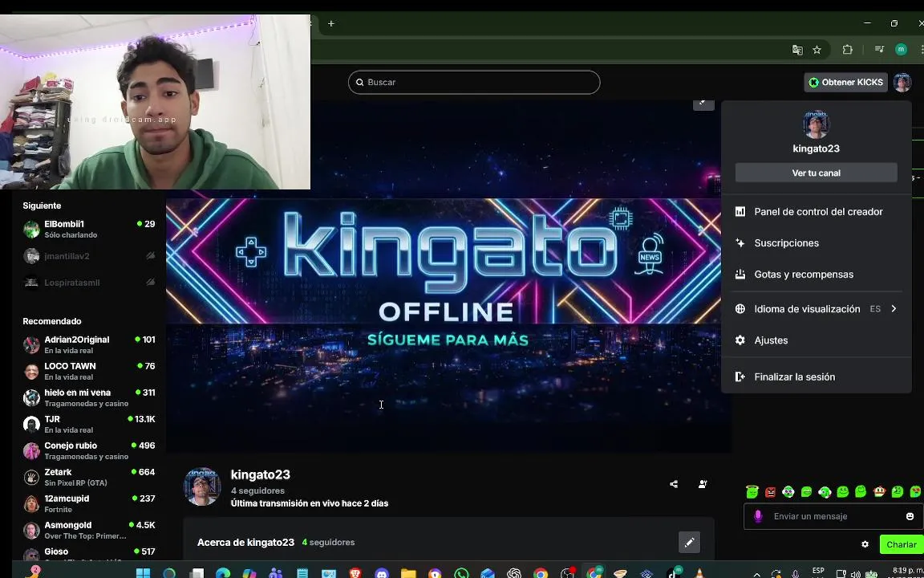Click the Obtener KICKS button
This screenshot has height=578, width=924.
[x=845, y=82]
